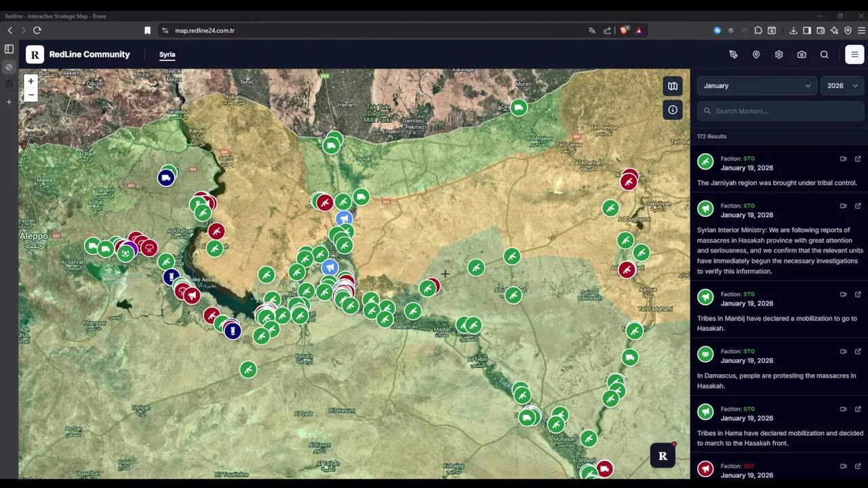The width and height of the screenshot is (868, 488).
Task: Select the Syria tab
Action: [x=167, y=54]
